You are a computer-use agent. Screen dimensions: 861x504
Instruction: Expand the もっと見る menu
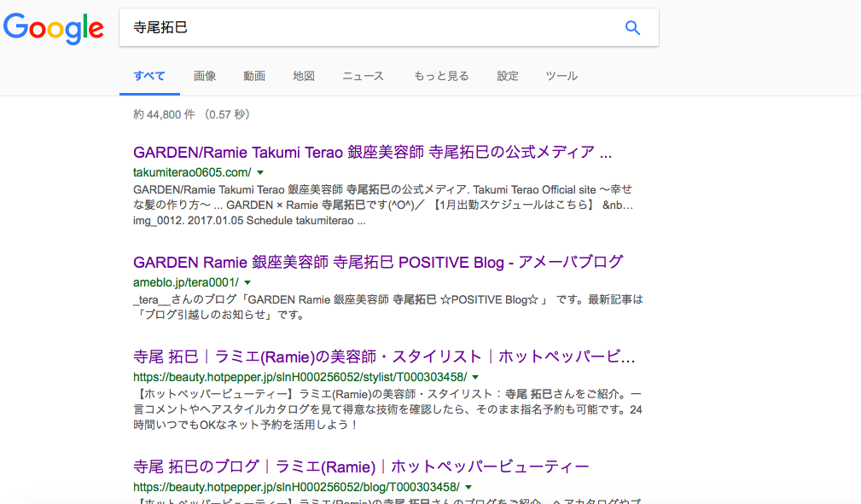(441, 76)
